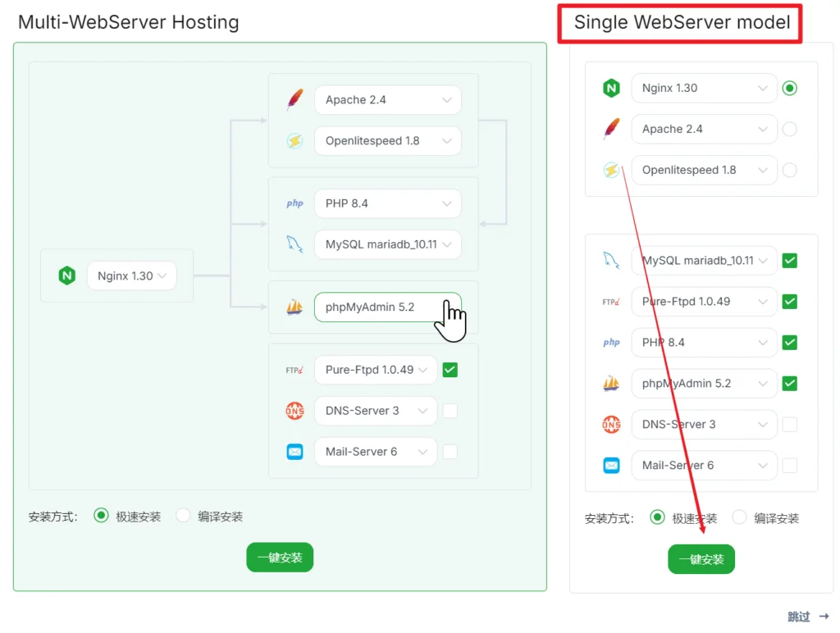The height and width of the screenshot is (633, 840).
Task: Select Apache 2.4 radio in Single WebServer model
Action: [x=790, y=129]
